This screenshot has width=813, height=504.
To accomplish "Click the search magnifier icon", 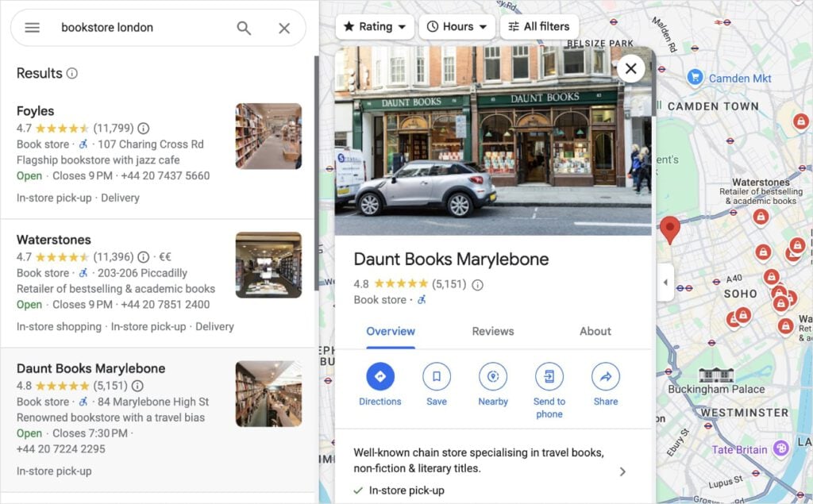I will click(245, 28).
